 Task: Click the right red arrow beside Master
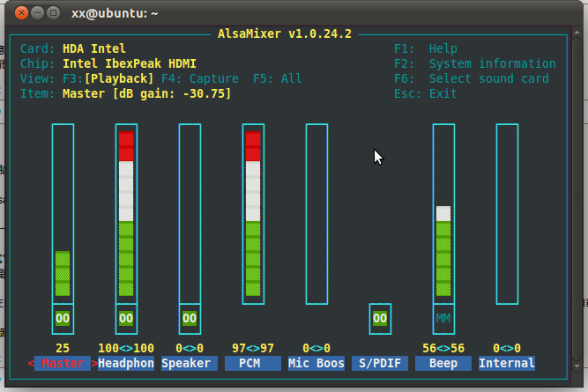(x=94, y=363)
